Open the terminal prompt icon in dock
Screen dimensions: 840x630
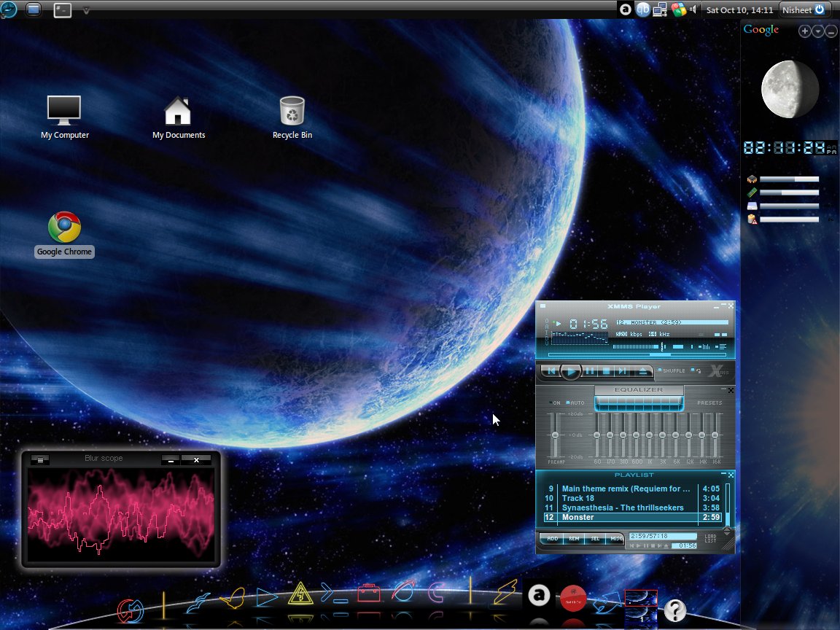(x=334, y=593)
